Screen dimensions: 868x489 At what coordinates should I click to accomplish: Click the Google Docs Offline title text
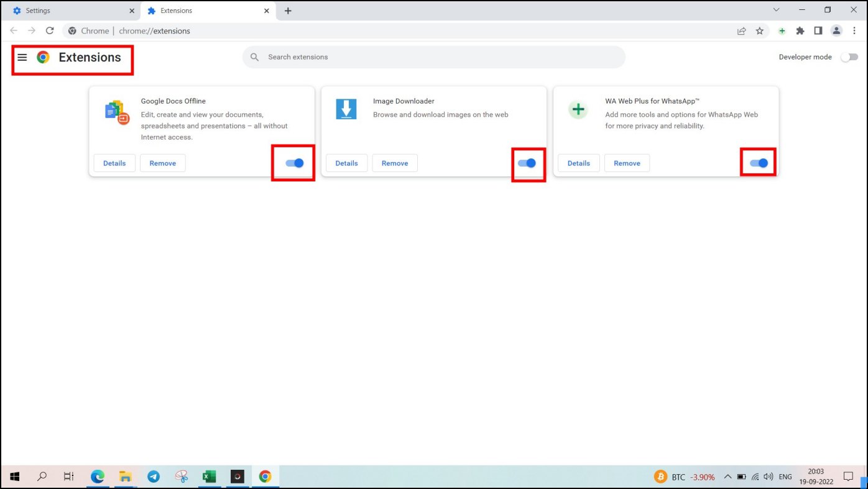pos(173,101)
